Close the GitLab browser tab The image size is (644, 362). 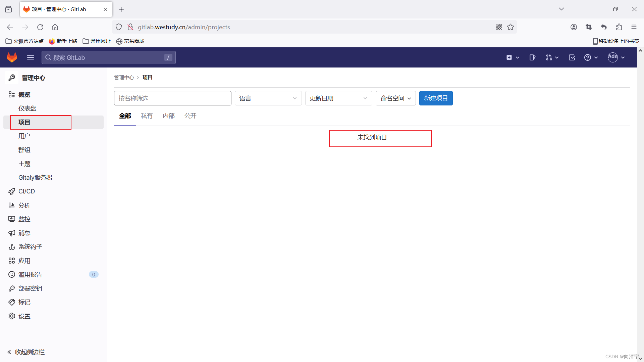(106, 9)
